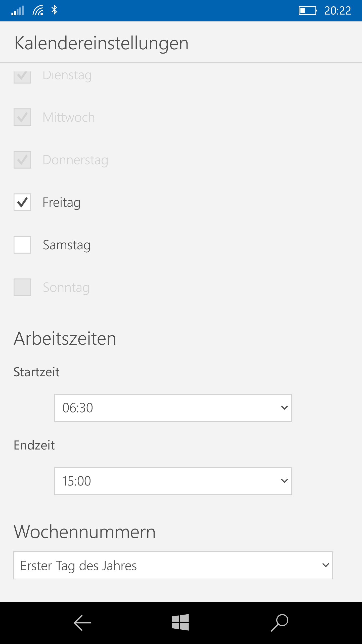Tap the Wi-Fi signal status icon
The width and height of the screenshot is (362, 644).
(x=38, y=10)
